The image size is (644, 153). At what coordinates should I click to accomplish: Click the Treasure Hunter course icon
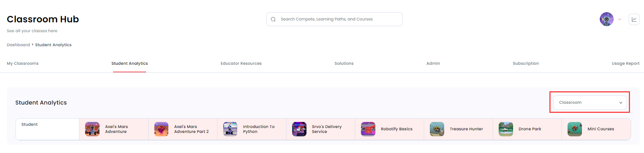437,129
